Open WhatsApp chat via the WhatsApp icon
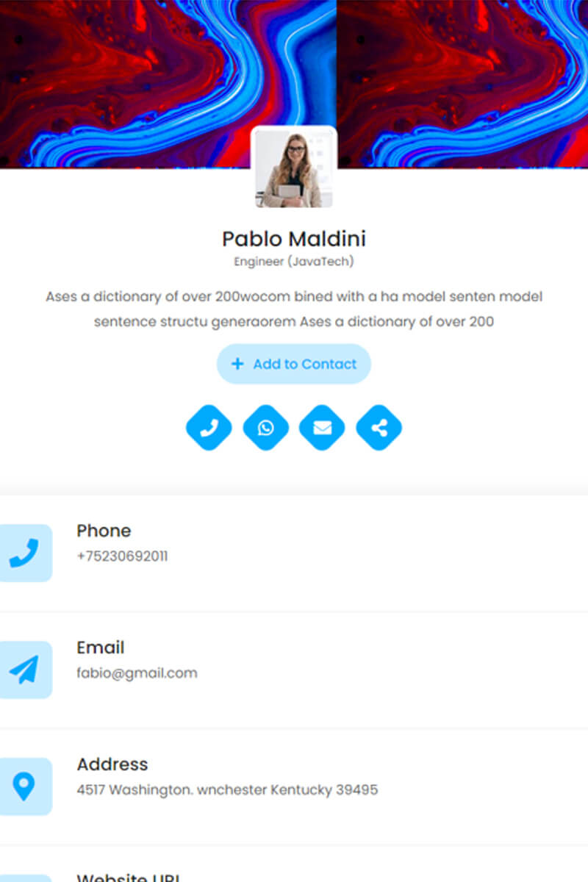This screenshot has height=882, width=588. pyautogui.click(x=265, y=427)
